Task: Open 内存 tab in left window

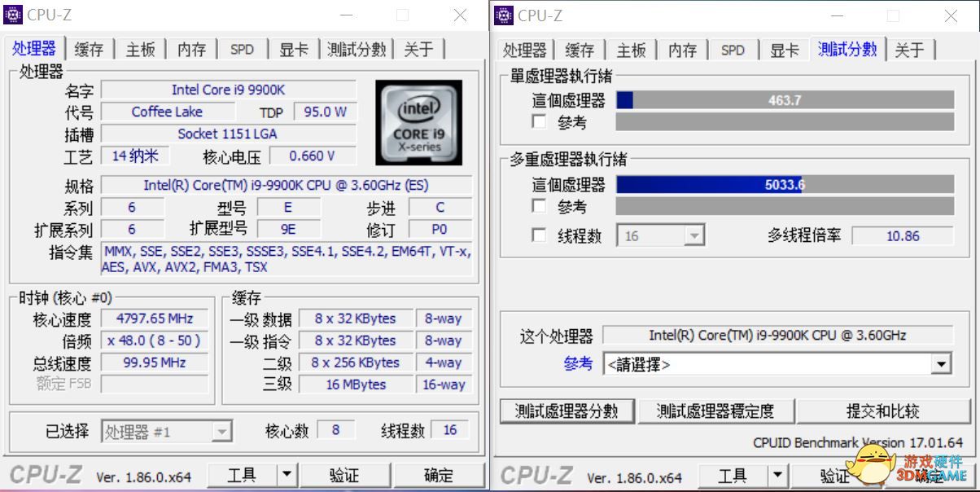Action: click(191, 49)
